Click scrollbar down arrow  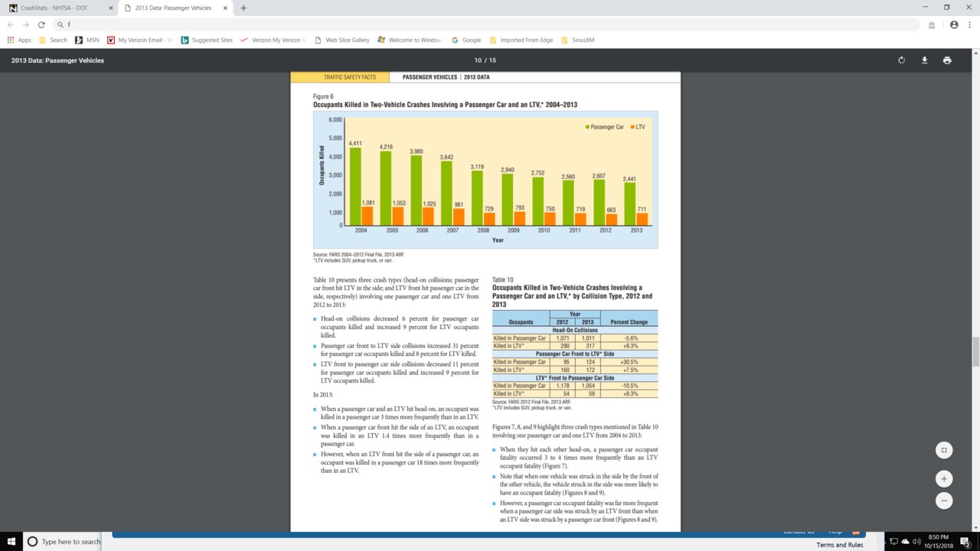click(x=975, y=528)
